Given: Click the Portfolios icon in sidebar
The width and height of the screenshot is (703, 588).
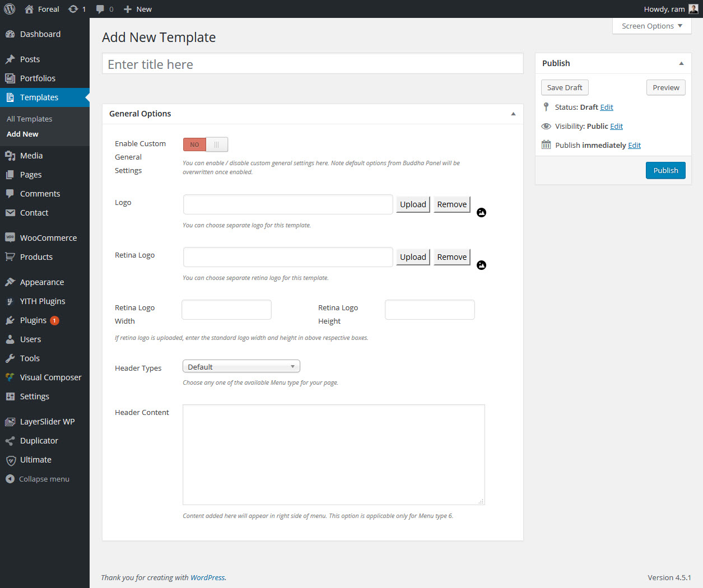Looking at the screenshot, I should click(x=10, y=78).
